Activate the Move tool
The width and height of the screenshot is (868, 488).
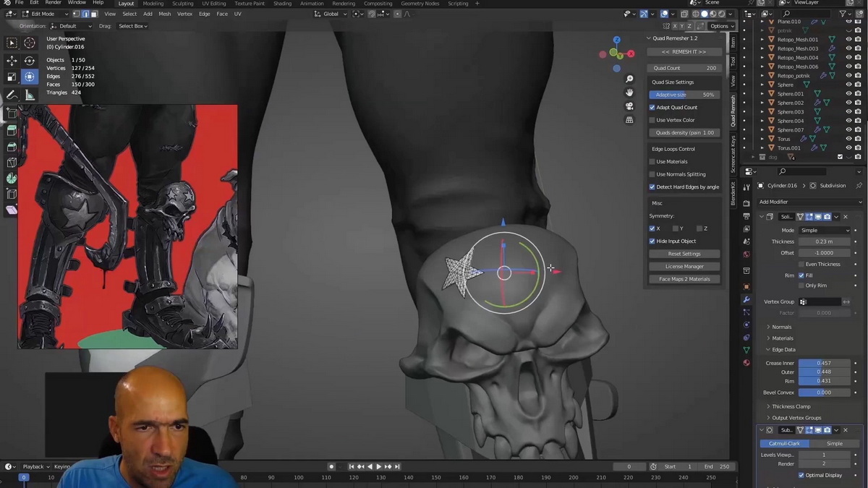pyautogui.click(x=12, y=61)
